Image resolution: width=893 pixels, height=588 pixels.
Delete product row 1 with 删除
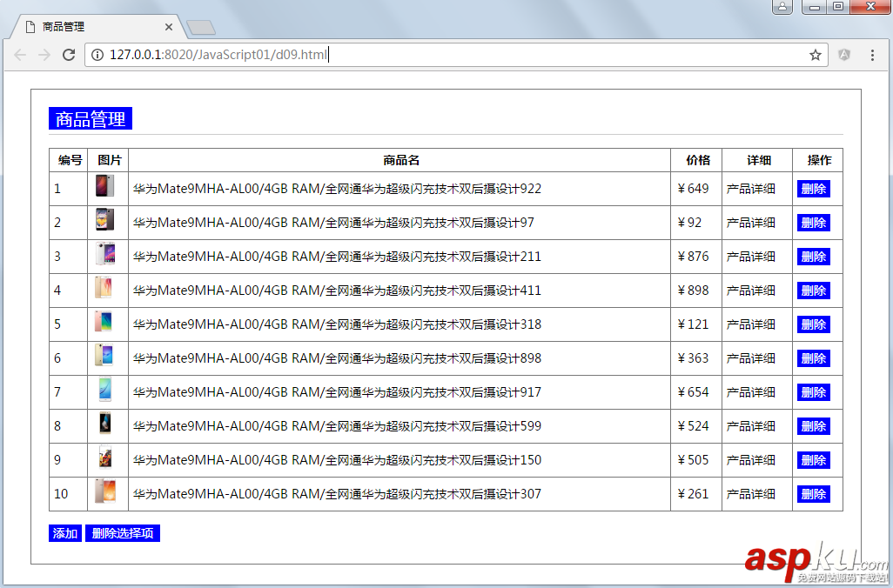[813, 189]
